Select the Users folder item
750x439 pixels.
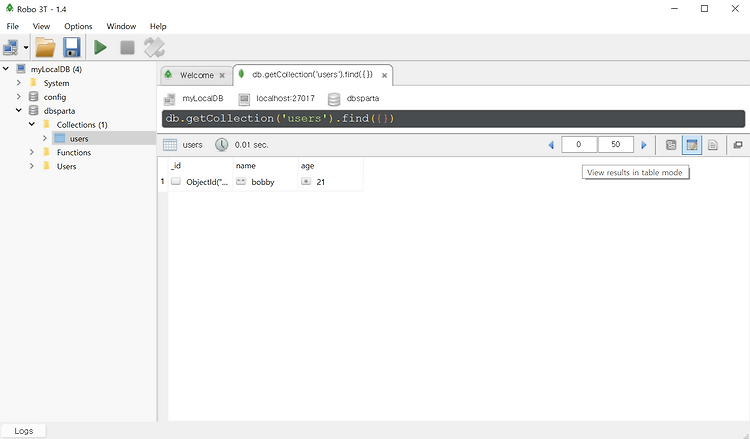(x=66, y=166)
